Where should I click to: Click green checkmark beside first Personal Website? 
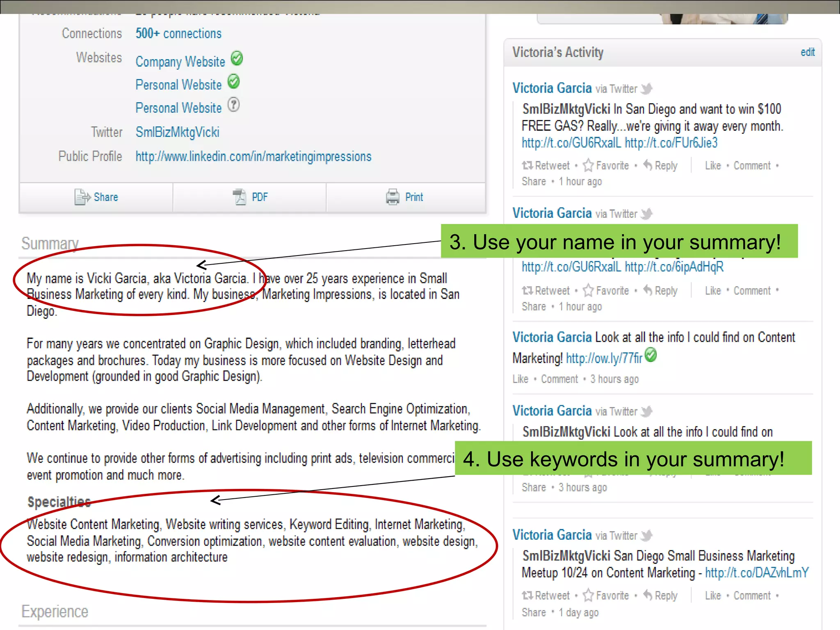click(x=233, y=82)
